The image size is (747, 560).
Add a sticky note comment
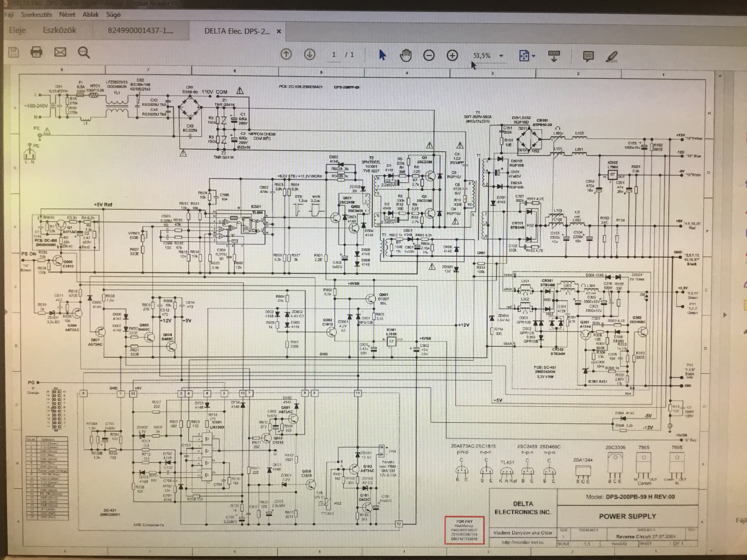click(x=588, y=56)
